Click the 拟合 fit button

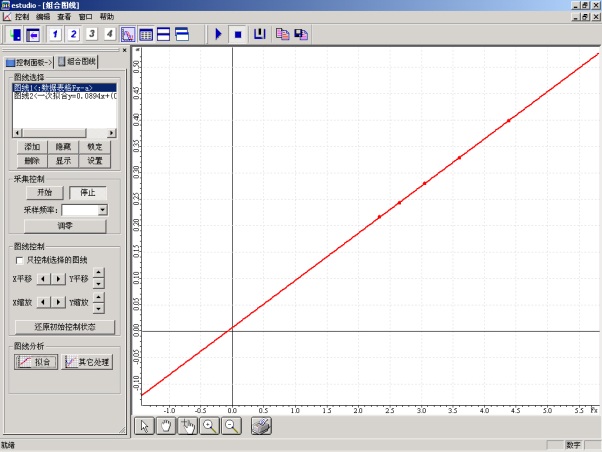[x=36, y=362]
